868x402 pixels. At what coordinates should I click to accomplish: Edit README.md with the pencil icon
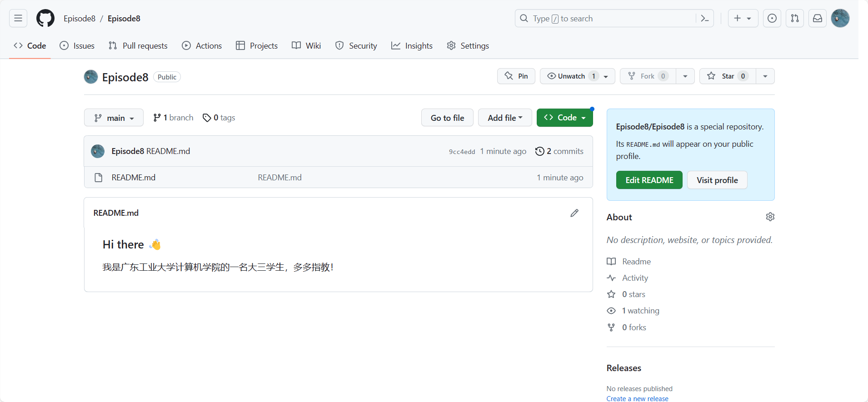tap(574, 213)
